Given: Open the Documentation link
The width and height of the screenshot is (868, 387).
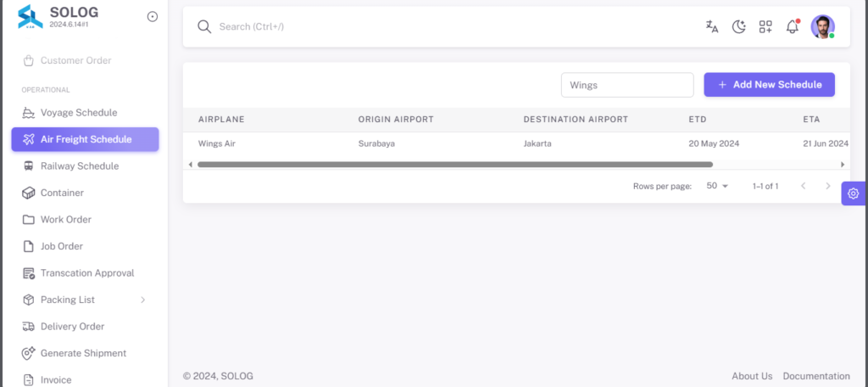Looking at the screenshot, I should 816,376.
